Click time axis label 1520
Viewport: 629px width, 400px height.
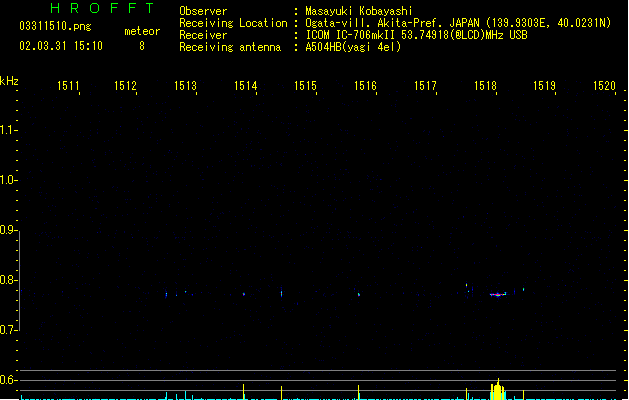[604, 86]
